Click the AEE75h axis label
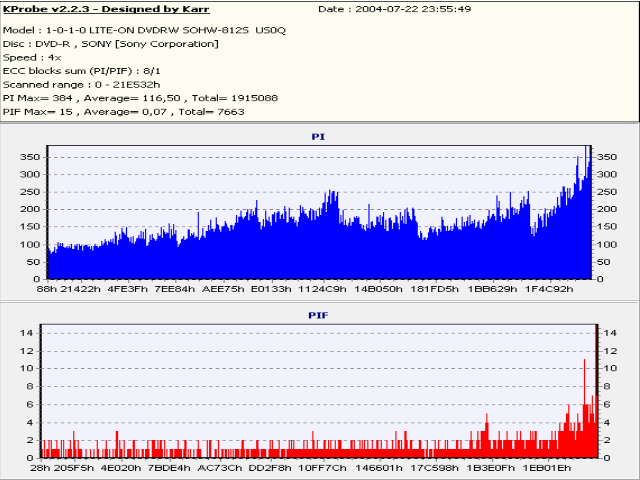 tap(223, 289)
